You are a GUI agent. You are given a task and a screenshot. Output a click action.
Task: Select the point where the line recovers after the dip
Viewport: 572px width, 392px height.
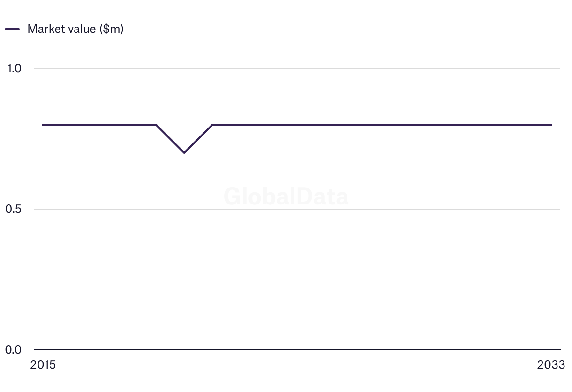[x=212, y=125]
